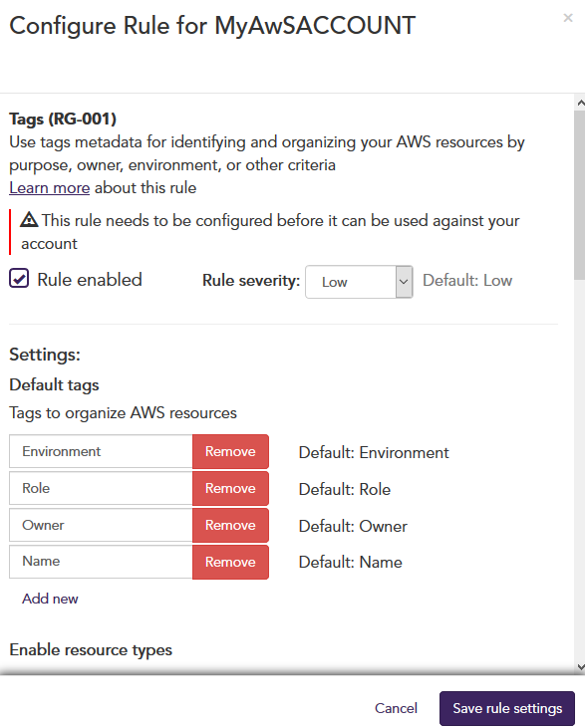Select the 'Default: Owner' text
This screenshot has width=585, height=728.
tap(353, 527)
